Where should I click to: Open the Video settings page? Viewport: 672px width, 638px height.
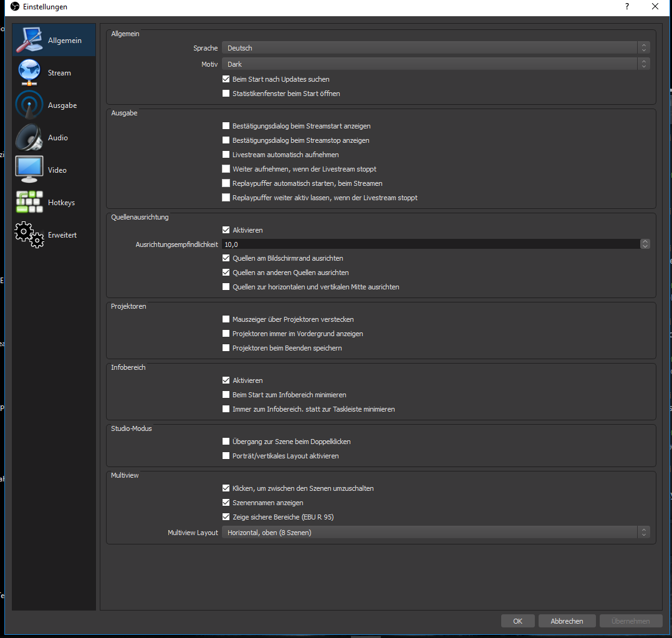point(54,170)
